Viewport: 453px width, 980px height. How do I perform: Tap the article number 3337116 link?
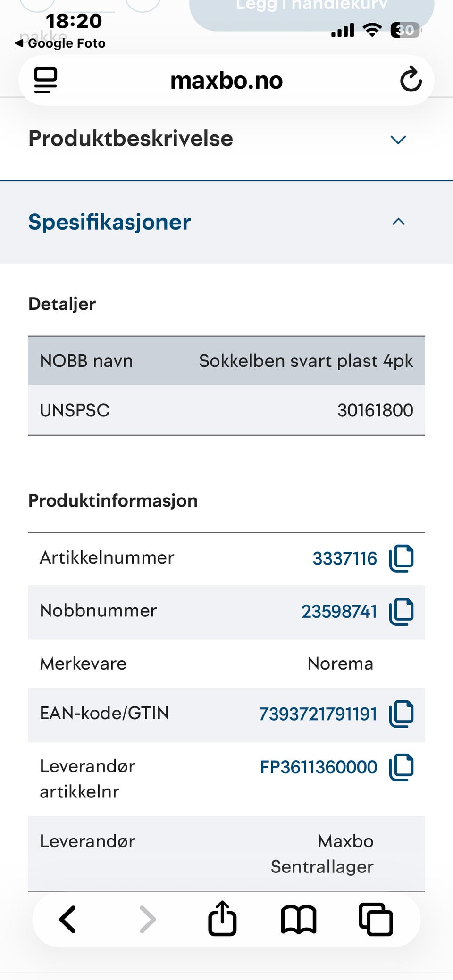pyautogui.click(x=344, y=558)
